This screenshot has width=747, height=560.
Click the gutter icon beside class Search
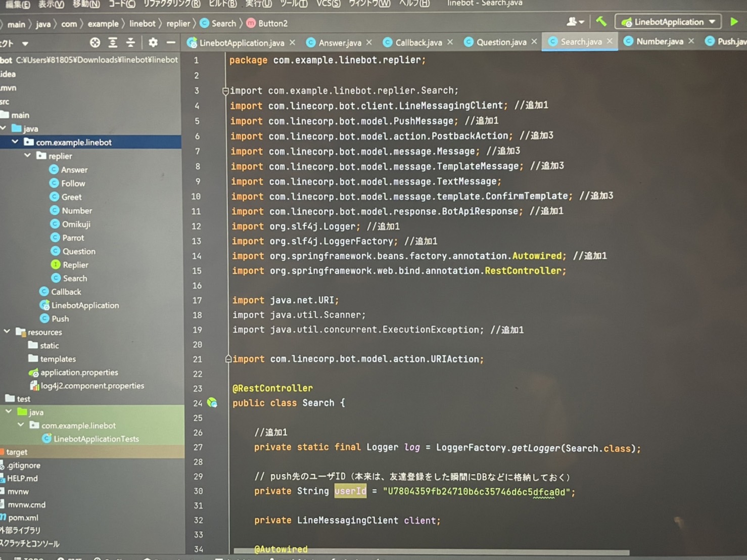pos(212,403)
